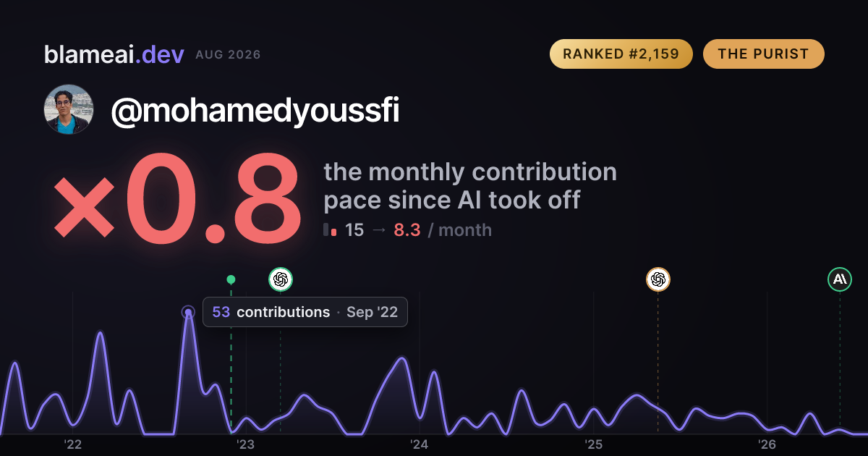Click the green dot marker above dashed line
The width and height of the screenshot is (868, 456).
pos(231,279)
